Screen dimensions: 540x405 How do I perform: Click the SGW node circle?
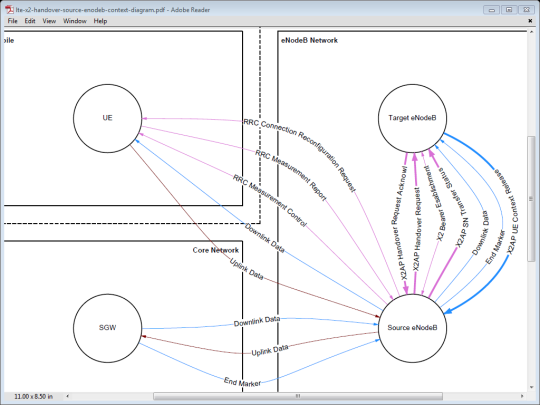107,328
